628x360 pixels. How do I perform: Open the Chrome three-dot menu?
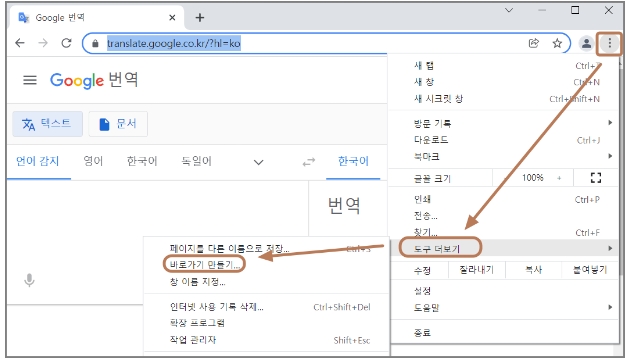(609, 43)
